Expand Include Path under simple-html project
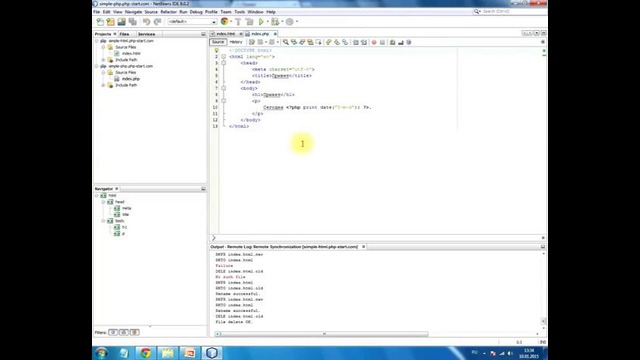The height and width of the screenshot is (360, 640). (x=104, y=60)
